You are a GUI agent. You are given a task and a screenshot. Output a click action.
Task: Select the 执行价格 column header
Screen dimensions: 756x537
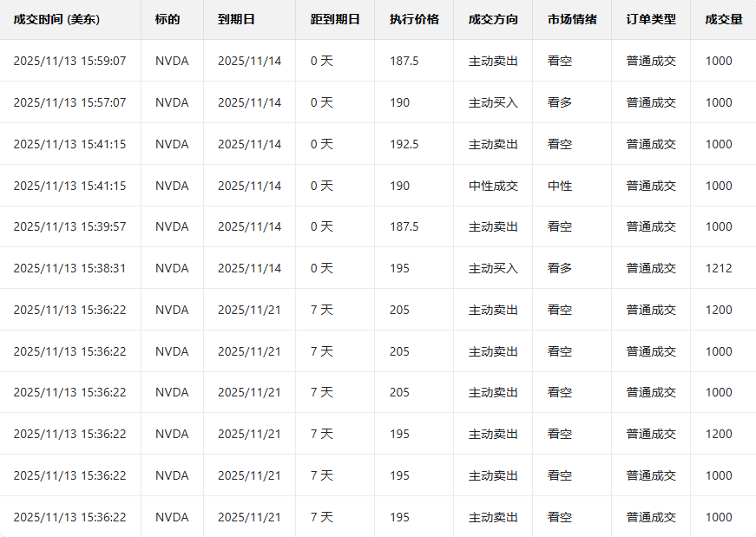click(414, 19)
